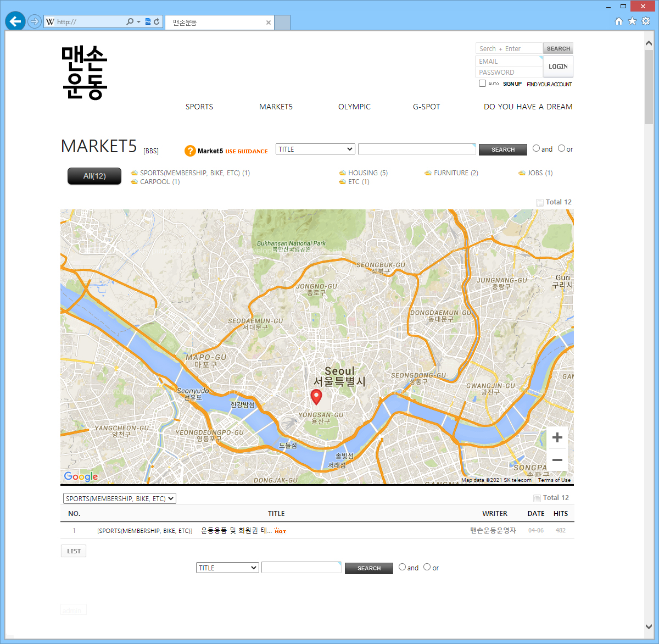
Task: Click the red location pin on map
Action: (x=316, y=397)
